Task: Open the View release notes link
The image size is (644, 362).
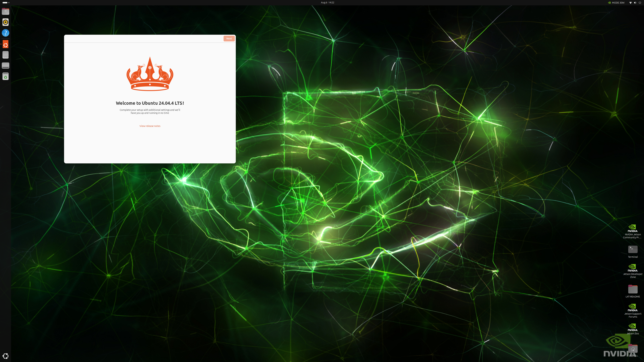Action: pos(150,126)
